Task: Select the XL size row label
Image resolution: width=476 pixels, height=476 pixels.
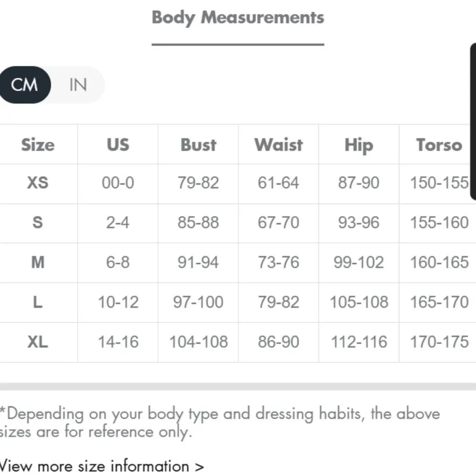Action: (38, 342)
